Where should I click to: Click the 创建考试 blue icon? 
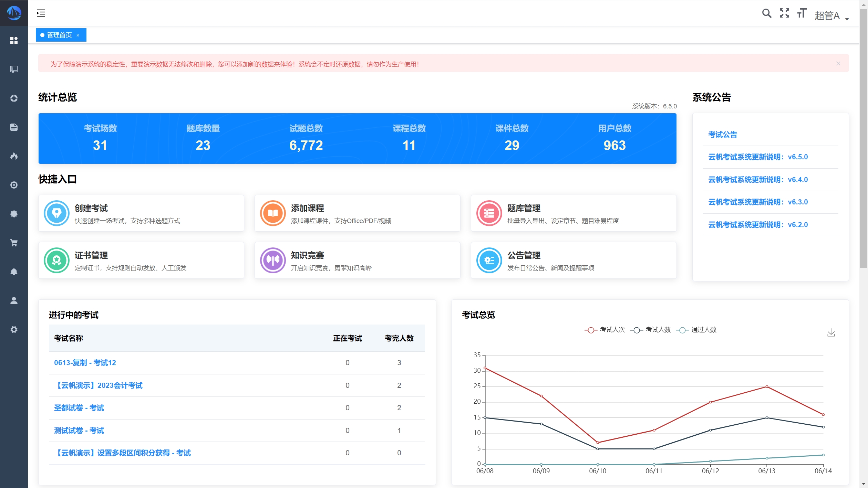click(x=56, y=213)
